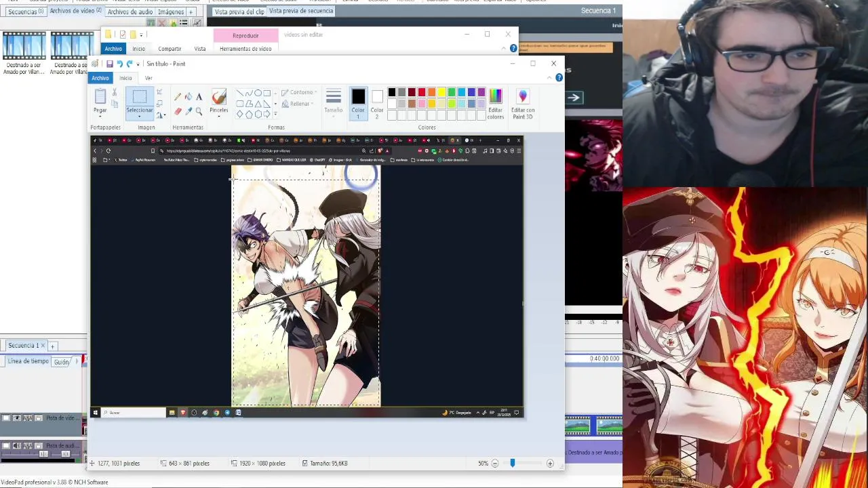Screen dimensions: 868x488
Task: Click zoom in plus button in Paint
Action: coord(550,464)
